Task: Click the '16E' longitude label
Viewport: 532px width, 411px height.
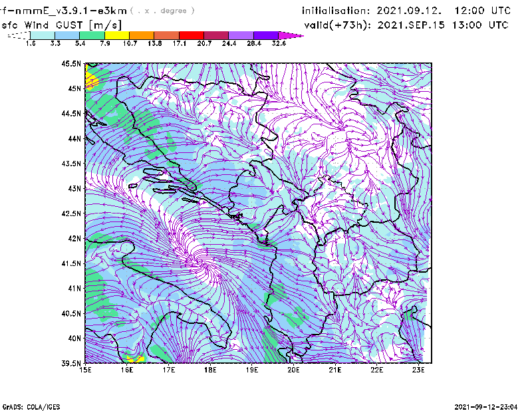Action: pos(127,370)
